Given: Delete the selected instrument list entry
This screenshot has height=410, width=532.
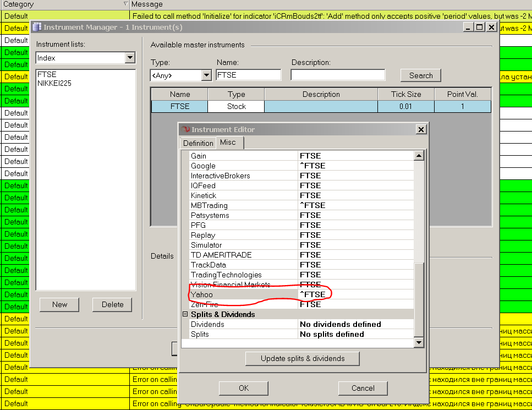Looking at the screenshot, I should (x=112, y=304).
